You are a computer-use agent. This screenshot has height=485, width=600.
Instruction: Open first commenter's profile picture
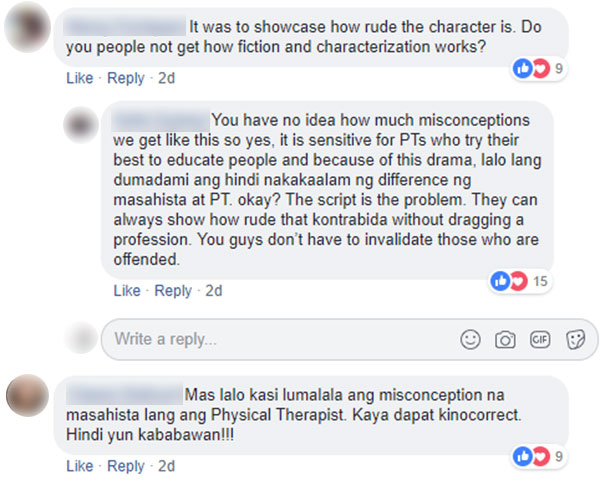coord(28,27)
